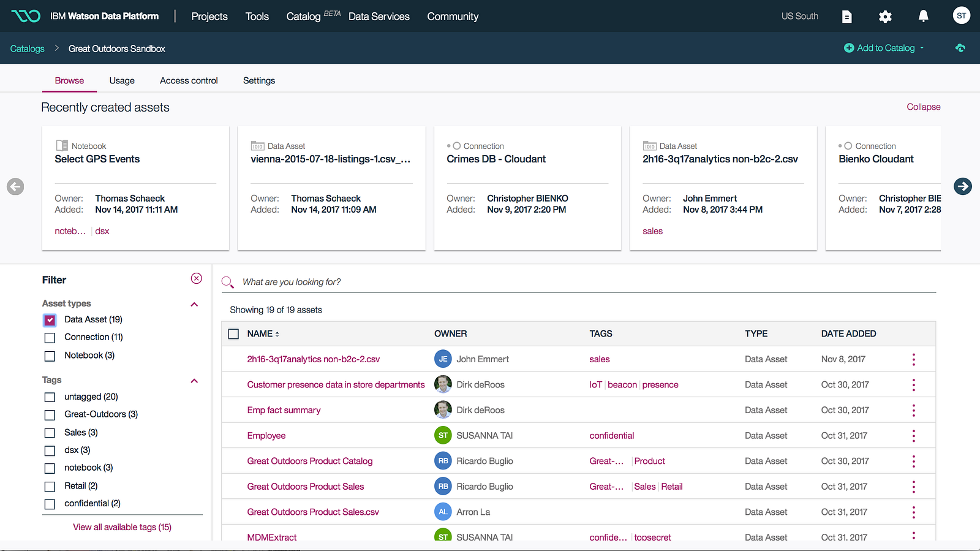Open the Add to Catalog dropdown
This screenshot has height=551, width=980.
pos(884,48)
